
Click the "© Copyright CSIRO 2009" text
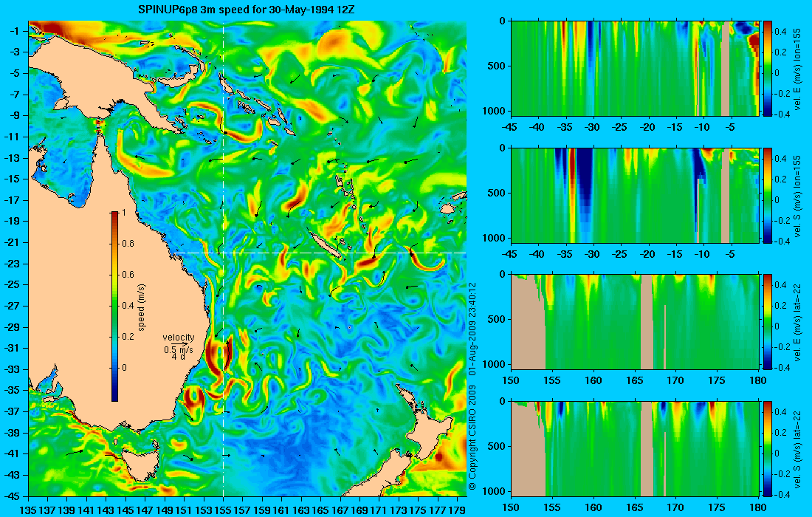pyautogui.click(x=472, y=438)
